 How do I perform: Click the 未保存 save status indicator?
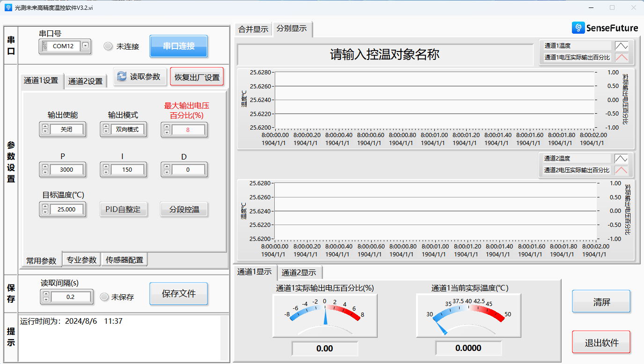click(x=104, y=297)
